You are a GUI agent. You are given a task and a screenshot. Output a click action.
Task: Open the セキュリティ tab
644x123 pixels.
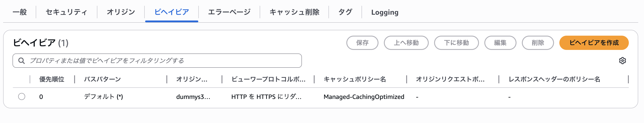pyautogui.click(x=67, y=12)
